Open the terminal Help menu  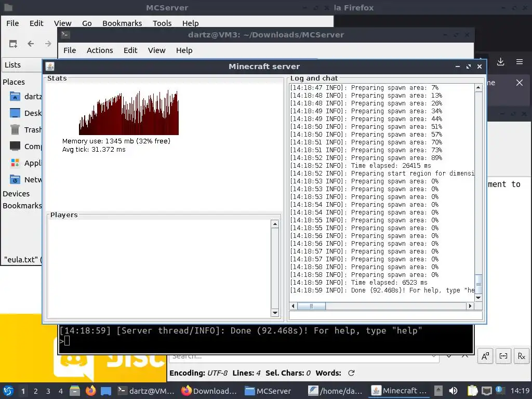click(184, 50)
